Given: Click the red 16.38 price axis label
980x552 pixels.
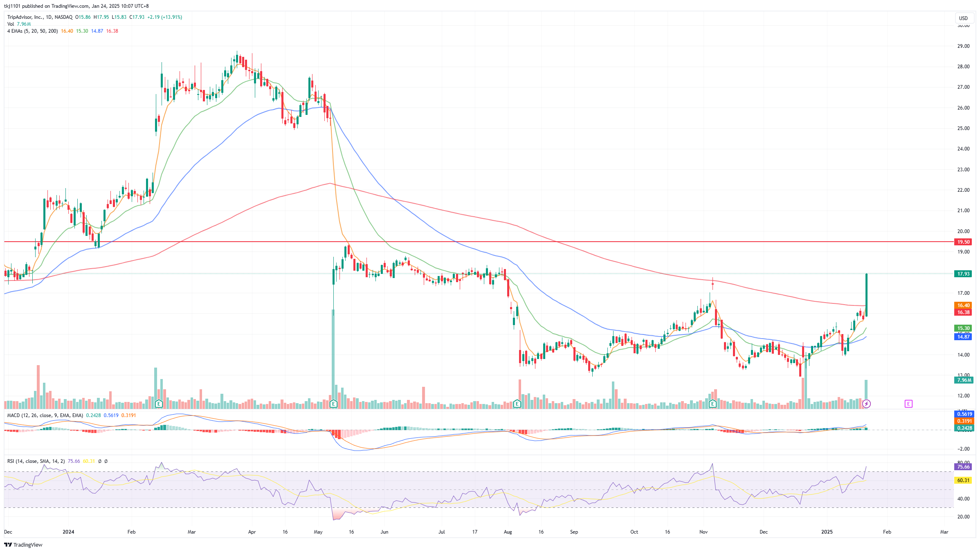Looking at the screenshot, I should click(963, 312).
